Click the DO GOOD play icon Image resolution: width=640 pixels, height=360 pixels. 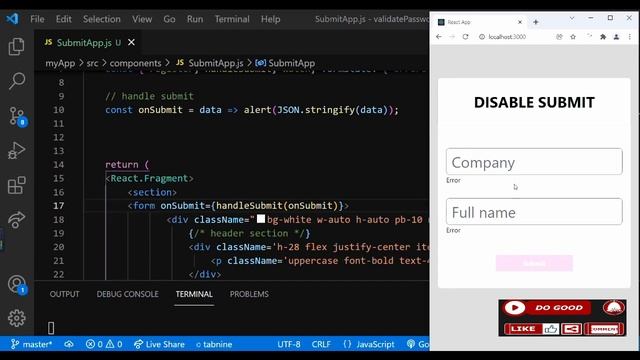pos(515,308)
